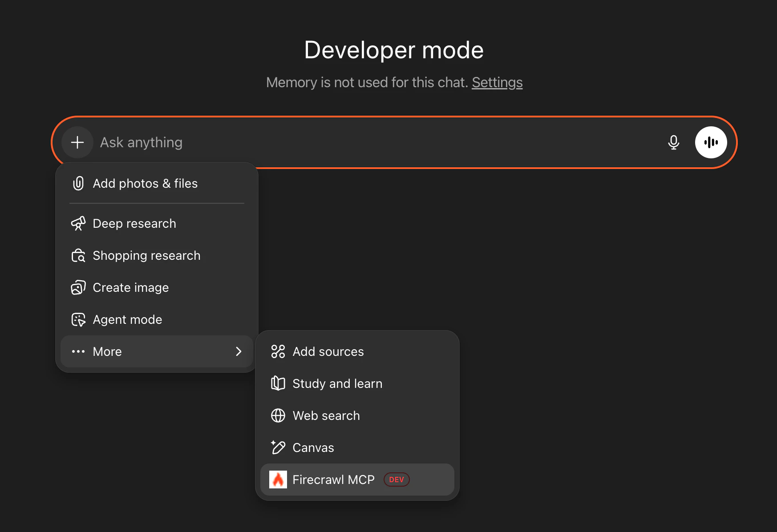Viewport: 777px width, 532px height.
Task: Select the paperclip attach icon
Action: tap(78, 183)
